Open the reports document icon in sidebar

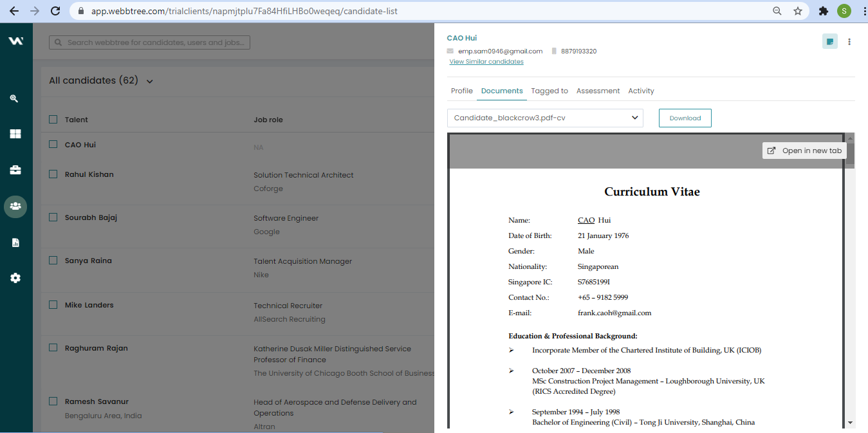[x=15, y=243]
